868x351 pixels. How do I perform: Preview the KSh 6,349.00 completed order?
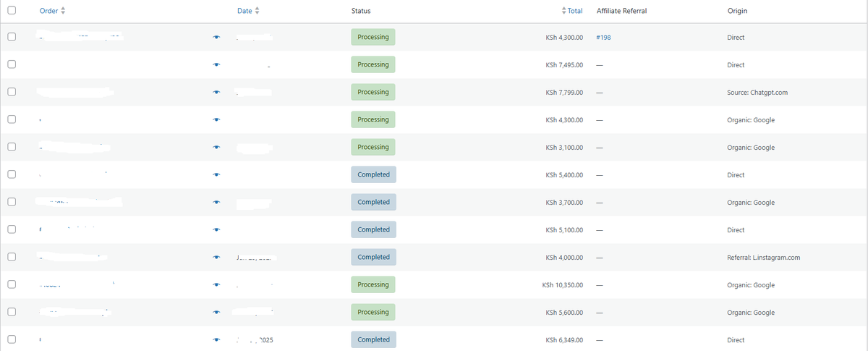(x=216, y=339)
